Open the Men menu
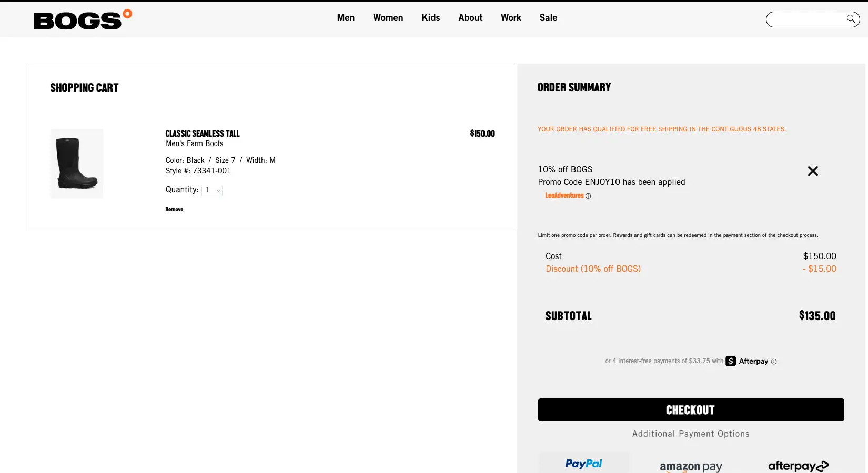The image size is (868, 473). [346, 18]
